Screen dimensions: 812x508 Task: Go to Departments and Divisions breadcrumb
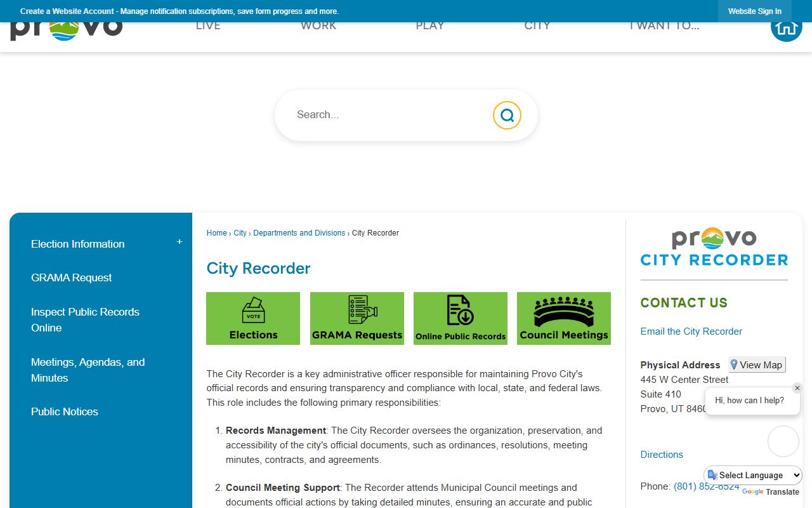(x=299, y=233)
